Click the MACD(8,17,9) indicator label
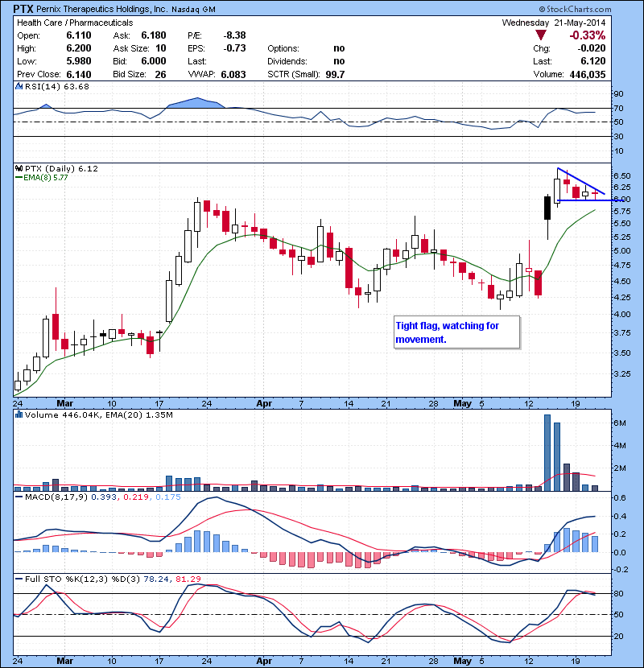The height and width of the screenshot is (668, 644). pyautogui.click(x=56, y=497)
